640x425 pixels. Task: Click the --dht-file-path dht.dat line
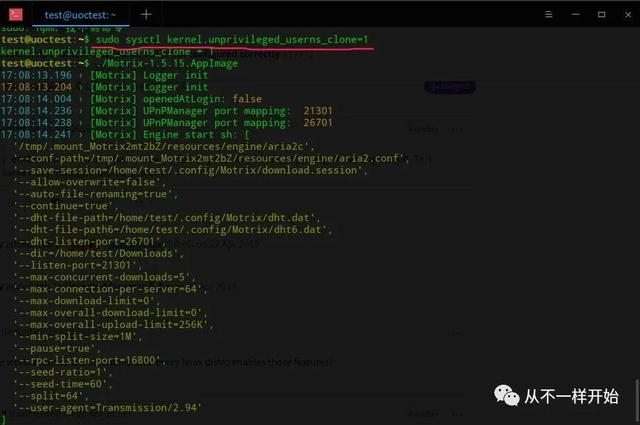click(167, 218)
